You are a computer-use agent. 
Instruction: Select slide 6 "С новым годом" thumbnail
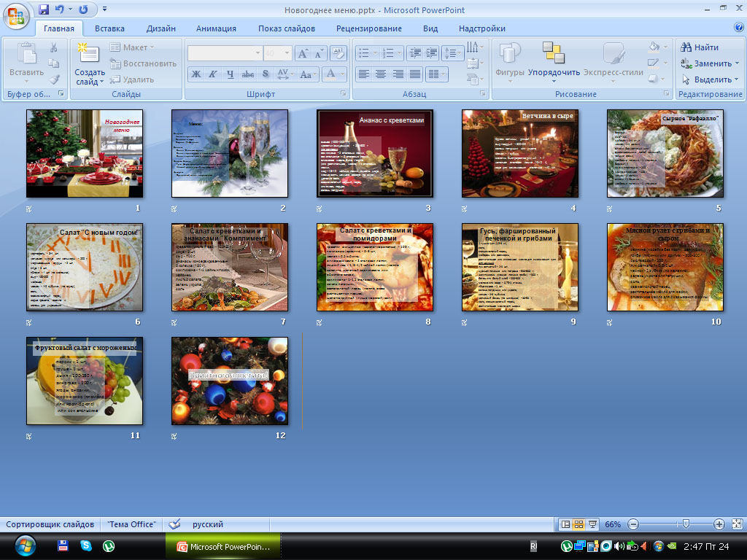(84, 268)
